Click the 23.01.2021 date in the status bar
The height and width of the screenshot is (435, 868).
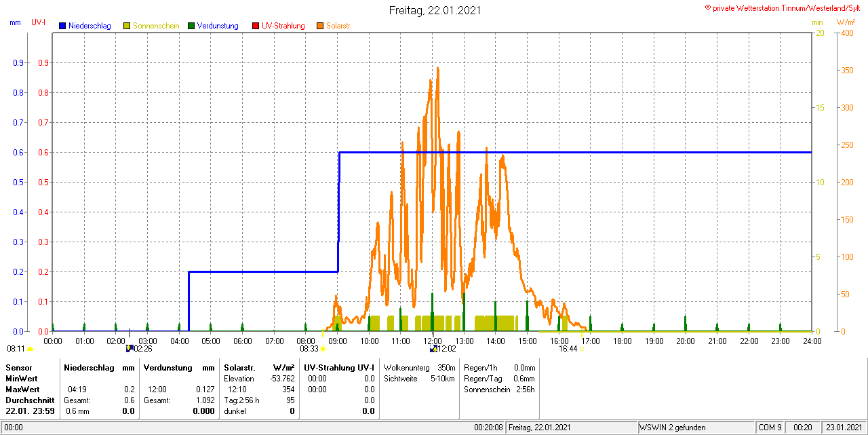pyautogui.click(x=843, y=428)
